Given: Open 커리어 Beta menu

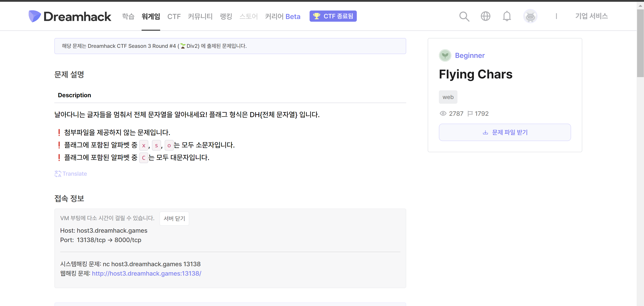Looking at the screenshot, I should (x=282, y=17).
